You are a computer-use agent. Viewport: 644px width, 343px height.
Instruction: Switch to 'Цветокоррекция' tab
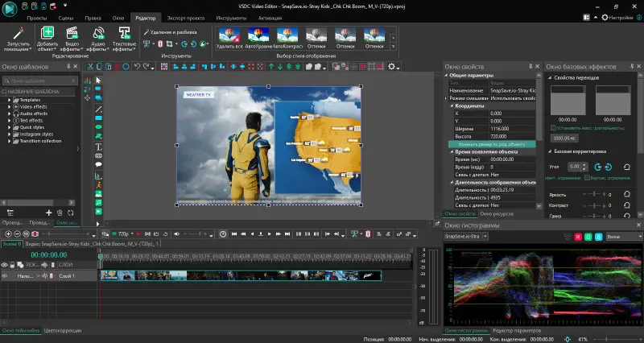tap(63, 331)
